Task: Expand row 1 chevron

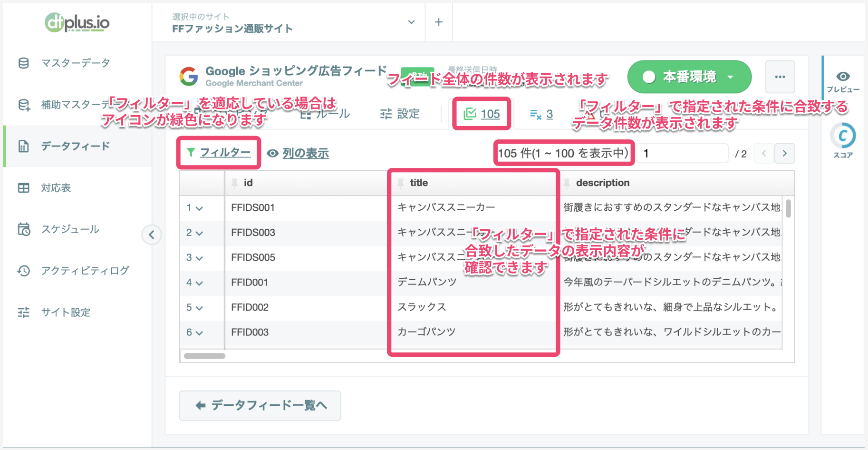Action: pos(199,208)
